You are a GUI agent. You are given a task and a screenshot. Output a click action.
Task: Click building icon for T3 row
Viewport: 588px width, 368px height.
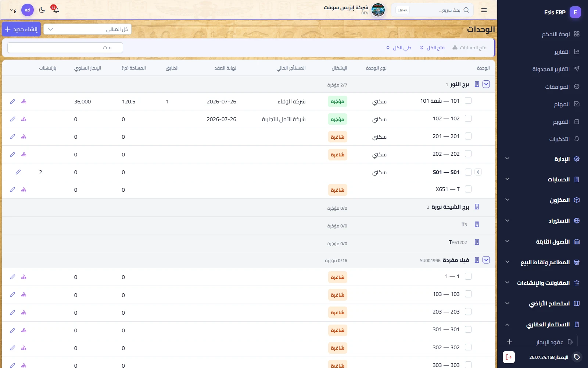point(477,224)
